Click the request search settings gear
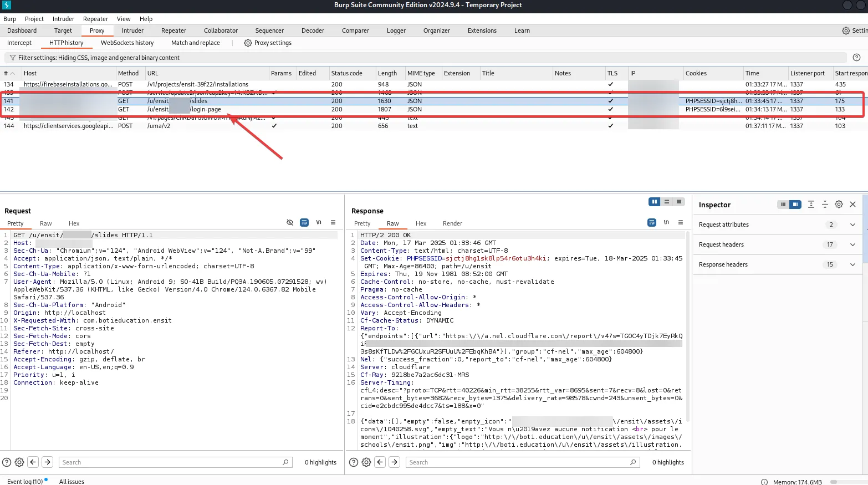 19,462
